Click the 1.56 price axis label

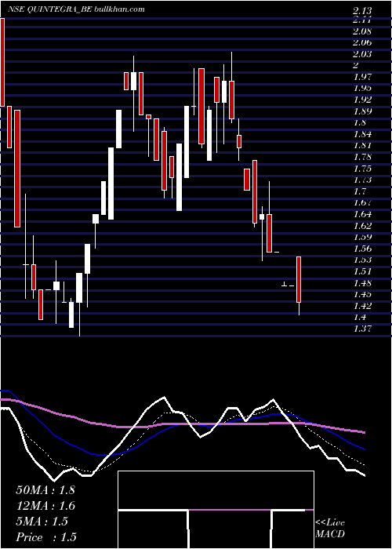362,249
